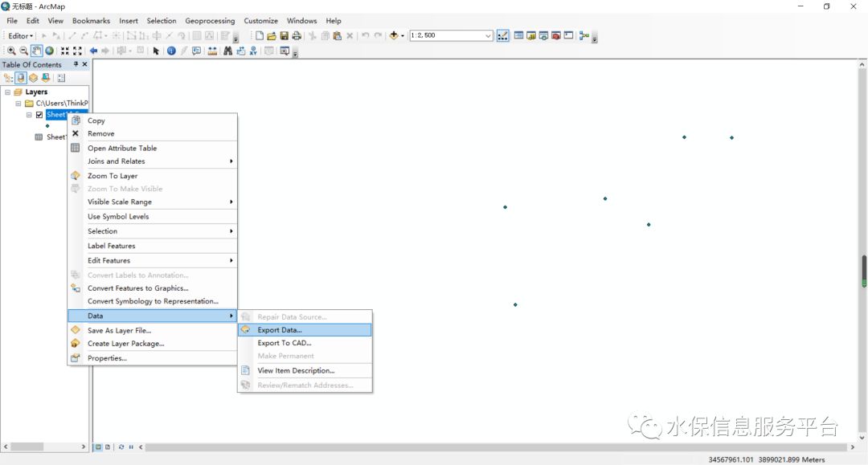This screenshot has height=465, width=868.
Task: Toggle the Editor Toolbar icon
Action: coord(502,35)
